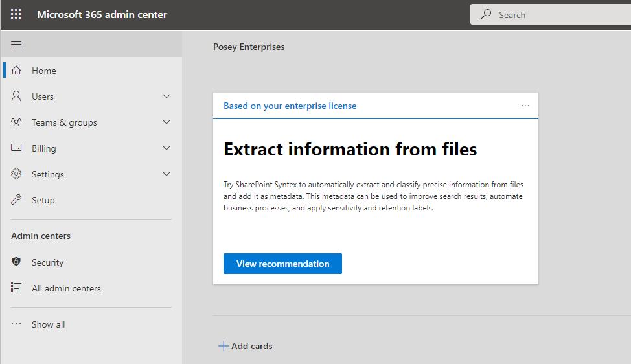Click the Billing card icon

pos(16,148)
